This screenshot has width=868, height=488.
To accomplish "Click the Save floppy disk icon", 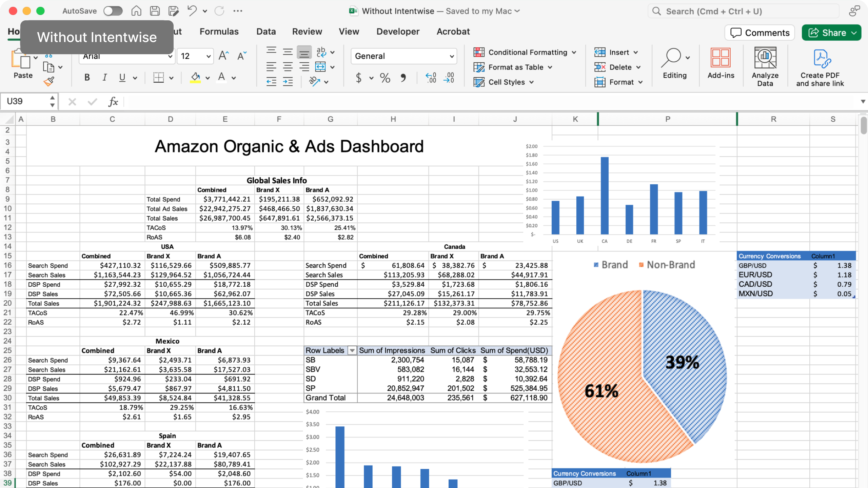I will [x=155, y=11].
